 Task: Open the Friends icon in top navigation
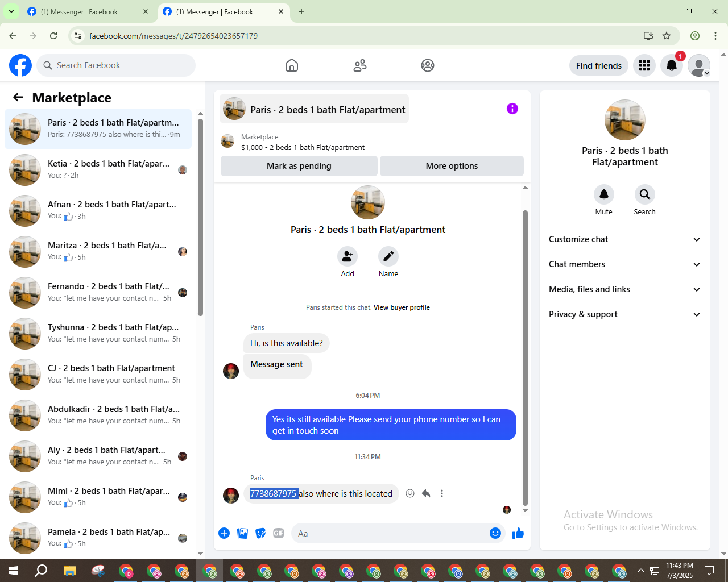tap(360, 65)
